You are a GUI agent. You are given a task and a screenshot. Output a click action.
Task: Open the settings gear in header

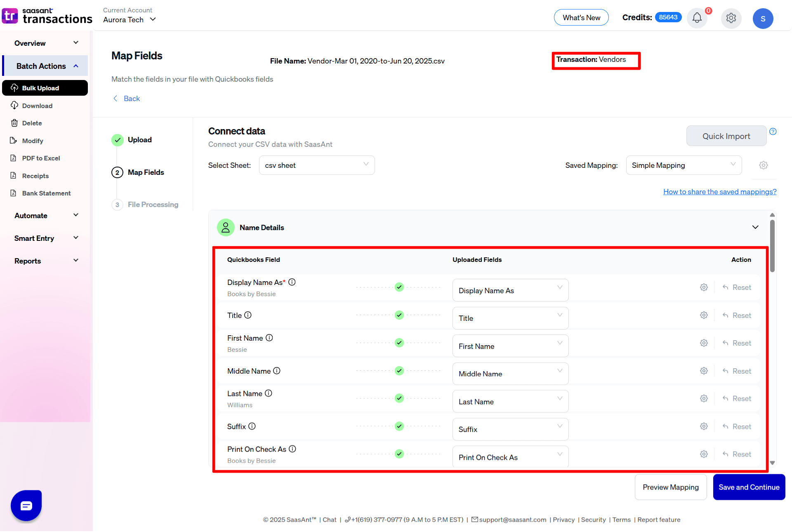731,18
